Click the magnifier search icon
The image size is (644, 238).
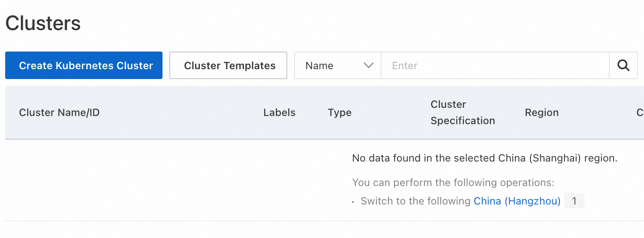coord(623,66)
